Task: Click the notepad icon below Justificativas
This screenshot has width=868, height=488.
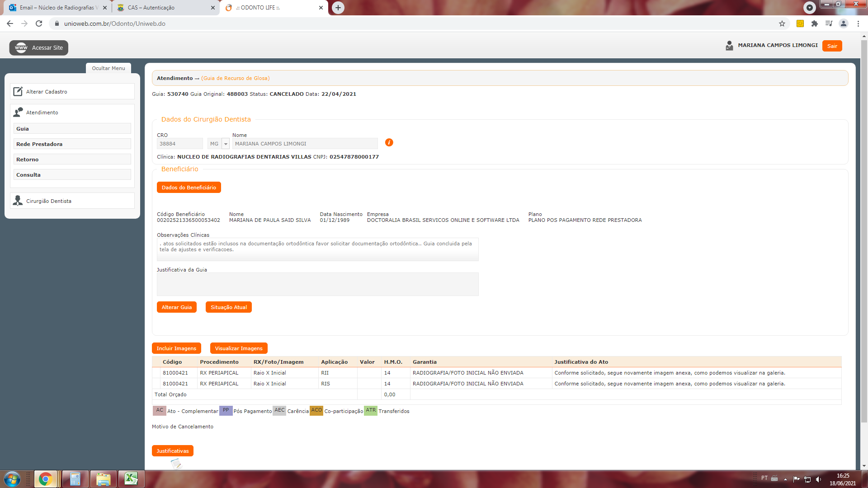Action: coord(176,464)
